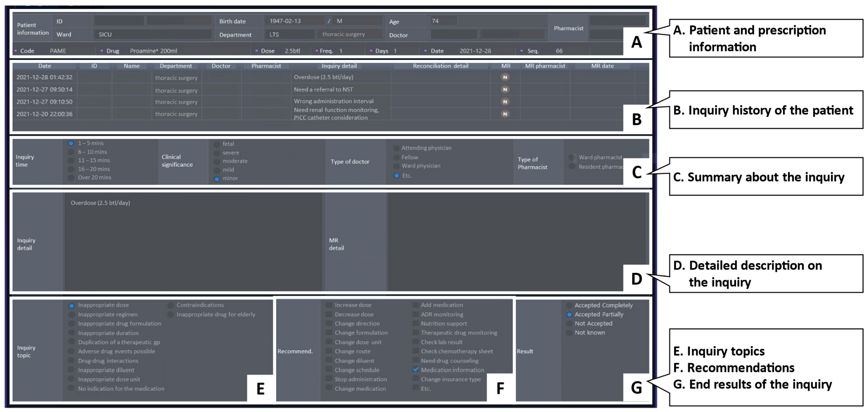
Task: Check the Decrease dose recommendation
Action: point(329,314)
